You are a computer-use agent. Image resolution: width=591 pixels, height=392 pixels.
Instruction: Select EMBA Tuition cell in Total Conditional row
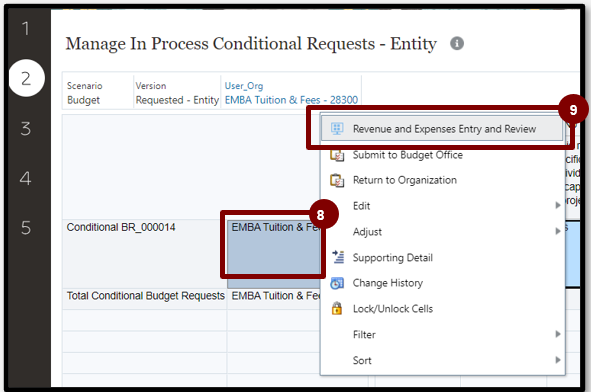coord(274,299)
